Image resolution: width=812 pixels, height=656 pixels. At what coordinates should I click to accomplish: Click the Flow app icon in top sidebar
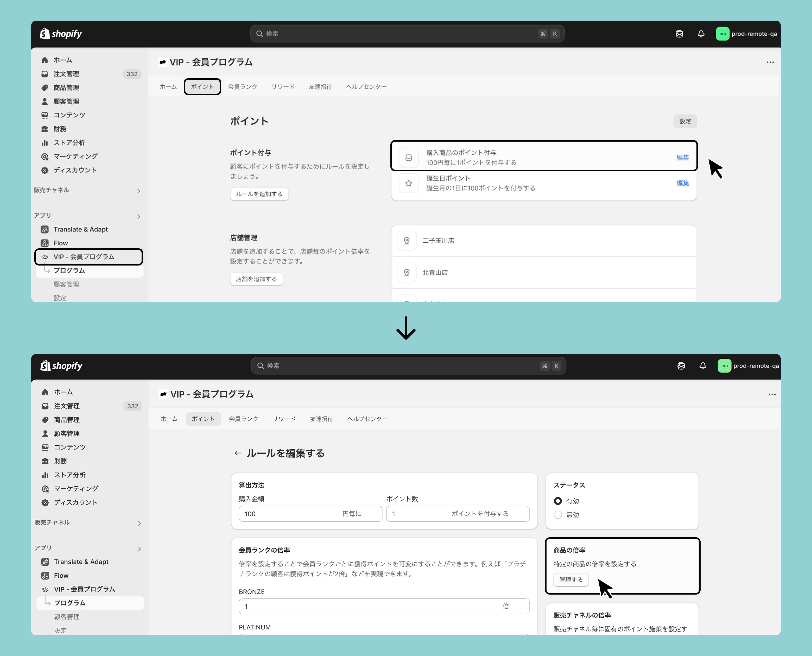click(x=45, y=243)
